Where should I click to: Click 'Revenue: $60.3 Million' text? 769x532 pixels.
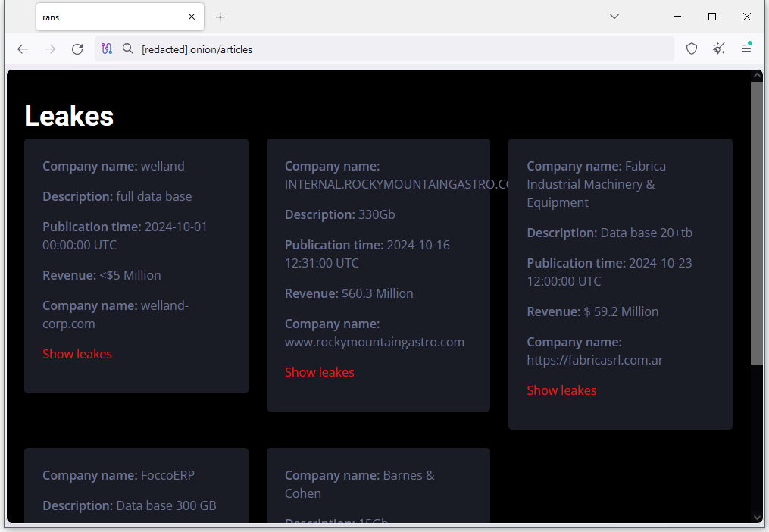(349, 293)
